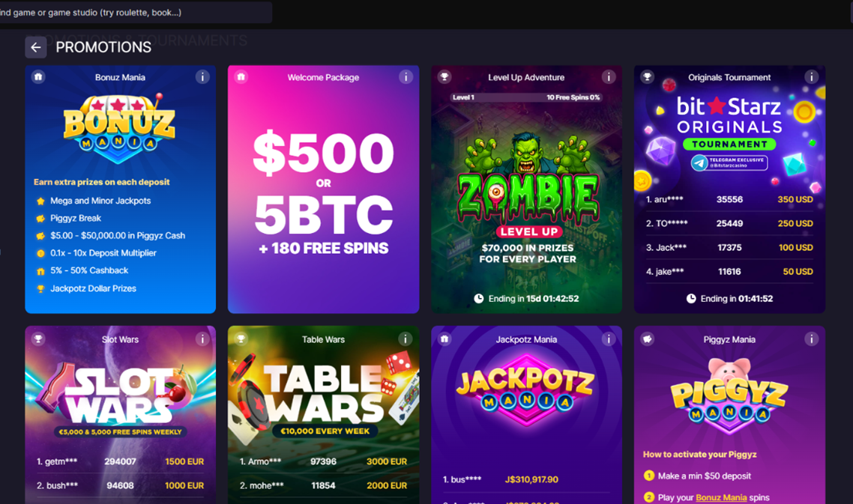Screen dimensions: 853x504
Task: Click trophy icon on Level Up Adventure card
Action: (444, 76)
